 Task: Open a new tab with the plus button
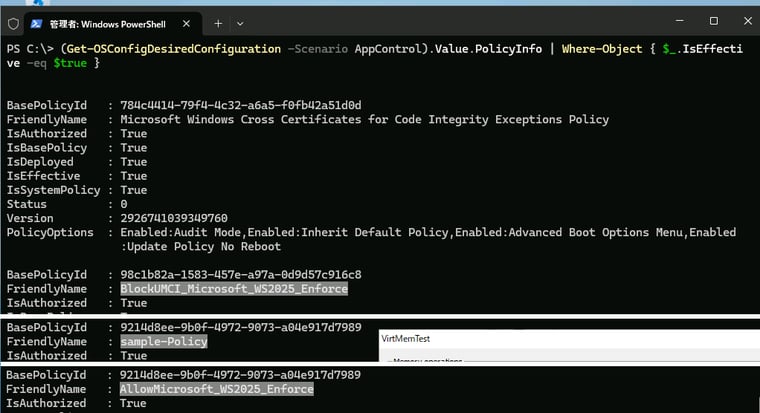click(218, 23)
